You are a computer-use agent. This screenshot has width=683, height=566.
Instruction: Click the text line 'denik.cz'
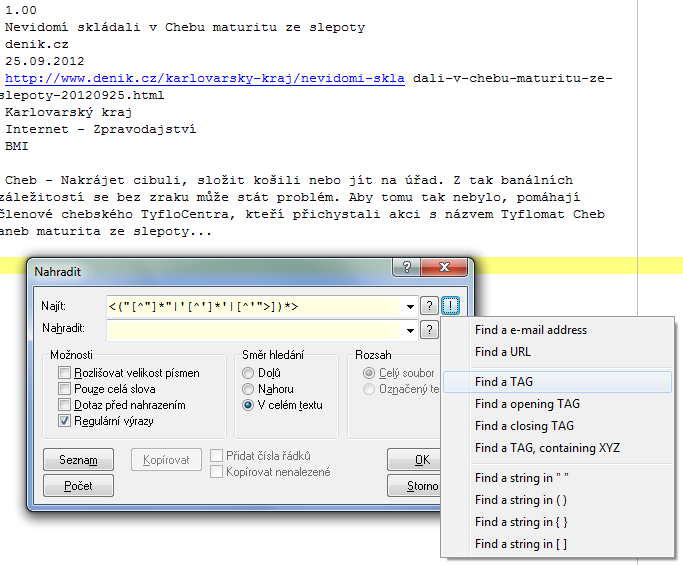tap(37, 44)
